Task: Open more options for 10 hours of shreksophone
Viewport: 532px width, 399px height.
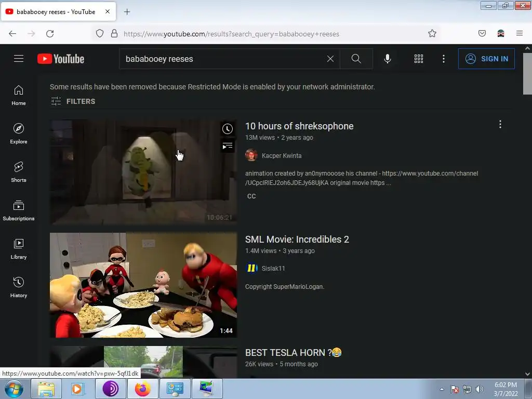Action: [x=500, y=124]
